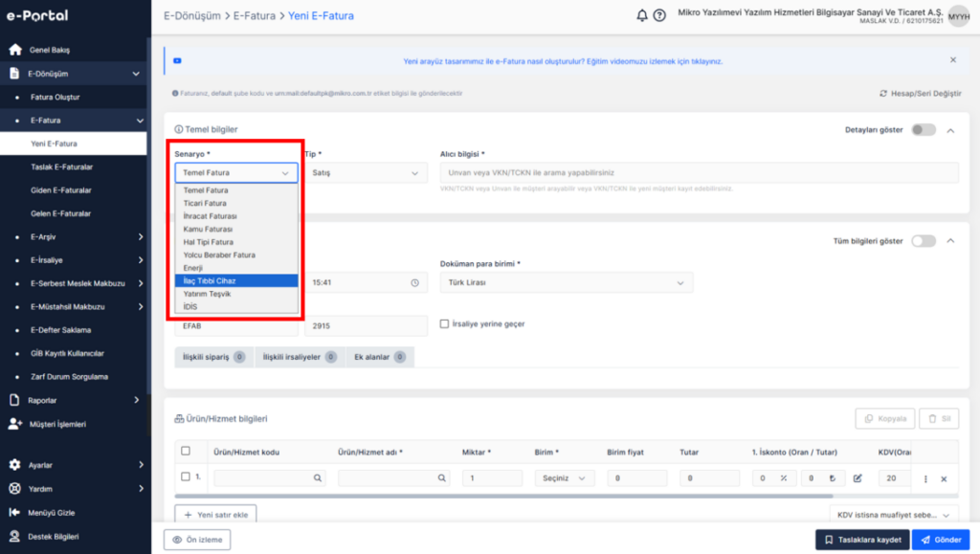The image size is (980, 554).
Task: Click the search icon in Ürün/Hizmet kodu field
Action: (318, 478)
